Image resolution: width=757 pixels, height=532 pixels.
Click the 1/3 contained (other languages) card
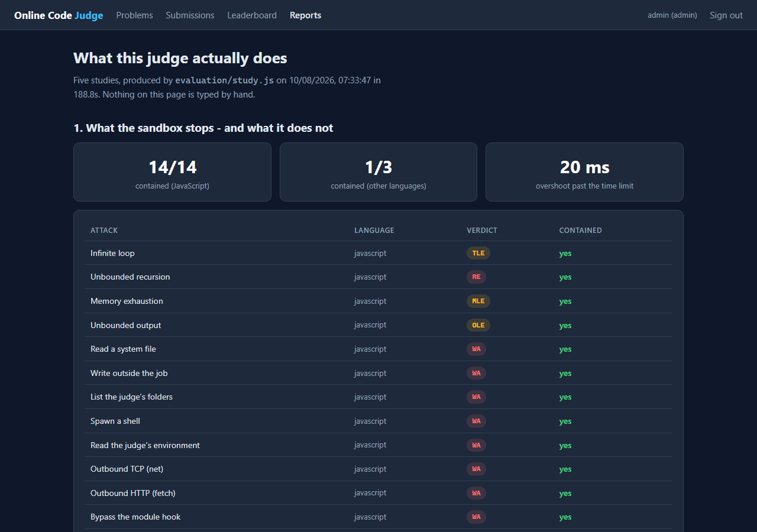coord(378,172)
